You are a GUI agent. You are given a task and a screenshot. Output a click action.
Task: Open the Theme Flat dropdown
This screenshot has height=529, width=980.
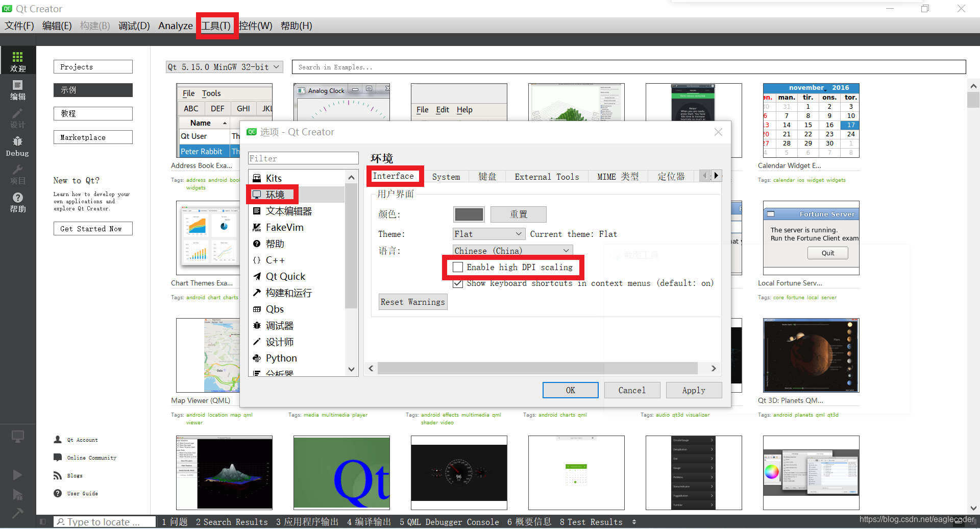pos(488,234)
